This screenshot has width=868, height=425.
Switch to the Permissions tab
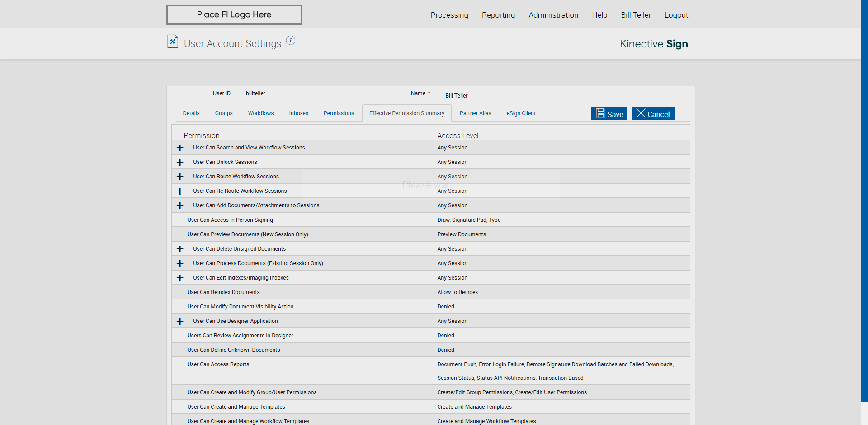tap(339, 113)
